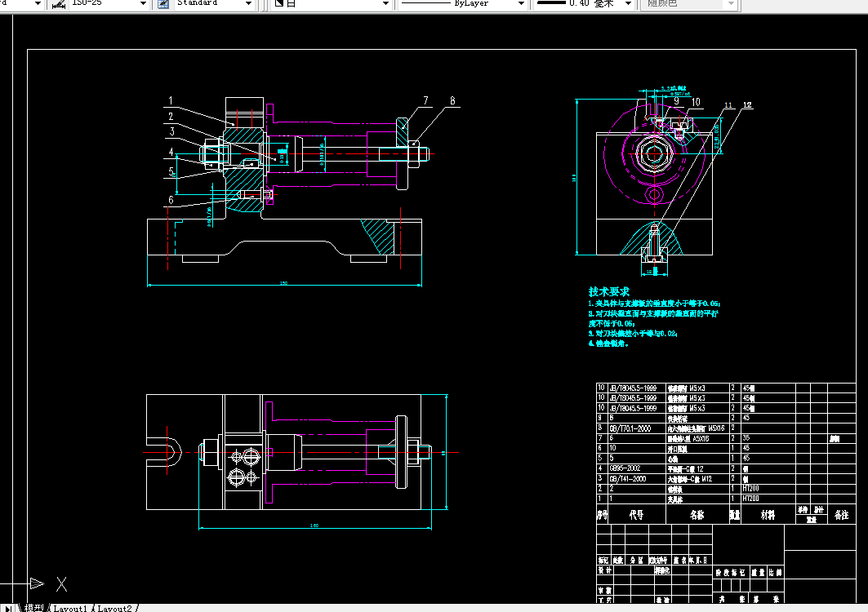Screen dimensions: 868x612
Task: Select balloon number 8 in the front view
Action: pyautogui.click(x=453, y=100)
